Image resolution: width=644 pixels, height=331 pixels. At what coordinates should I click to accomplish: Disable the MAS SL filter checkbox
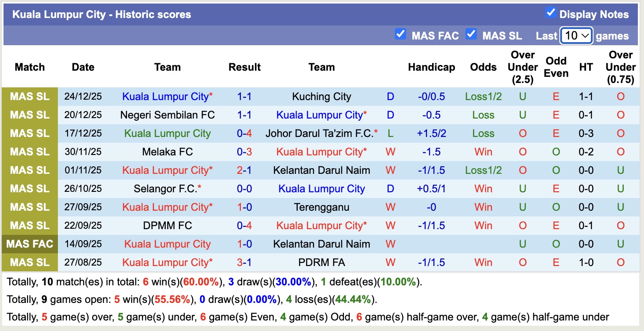coord(472,34)
